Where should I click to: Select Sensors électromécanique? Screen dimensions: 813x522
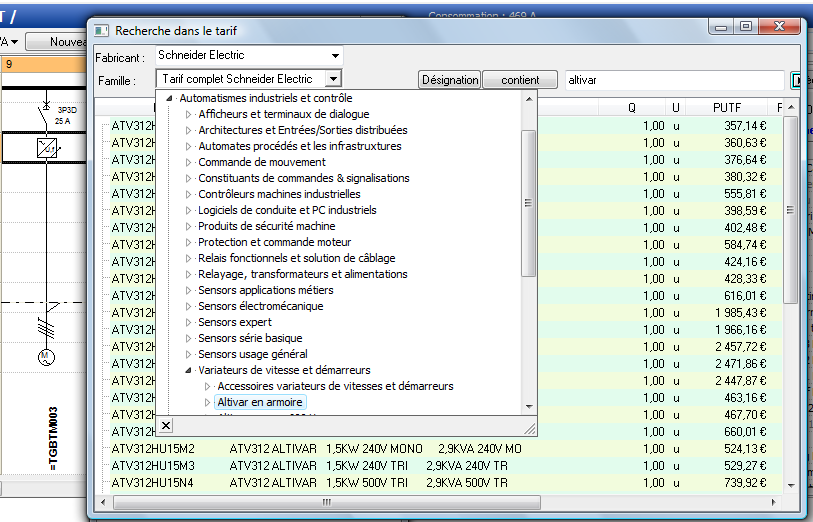pos(260,306)
